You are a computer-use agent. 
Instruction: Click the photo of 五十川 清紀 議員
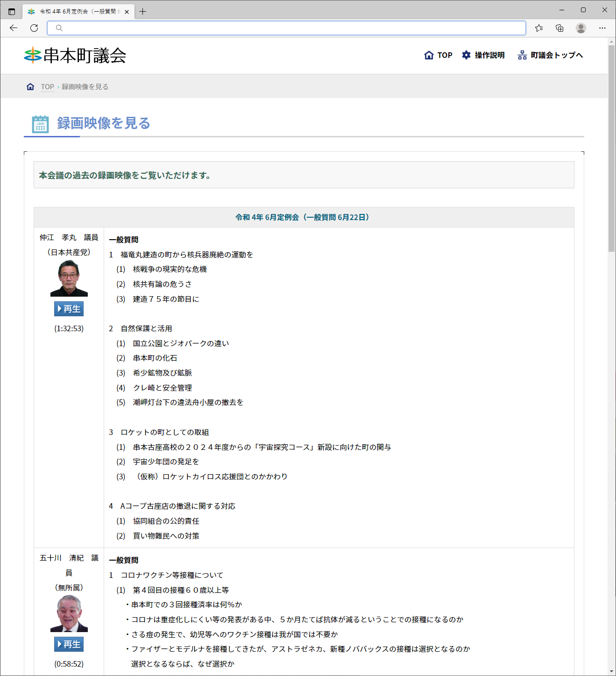(x=69, y=613)
